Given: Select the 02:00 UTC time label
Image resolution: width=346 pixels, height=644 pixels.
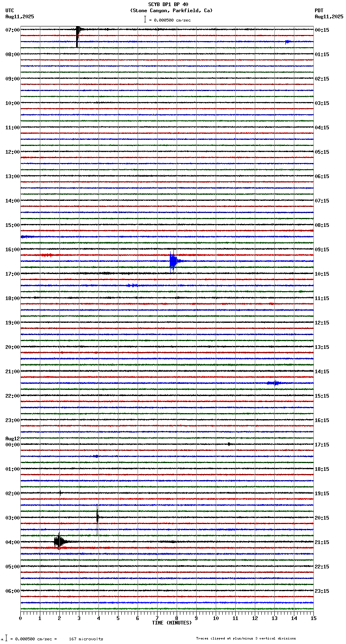Looking at the screenshot, I should 13,494.
